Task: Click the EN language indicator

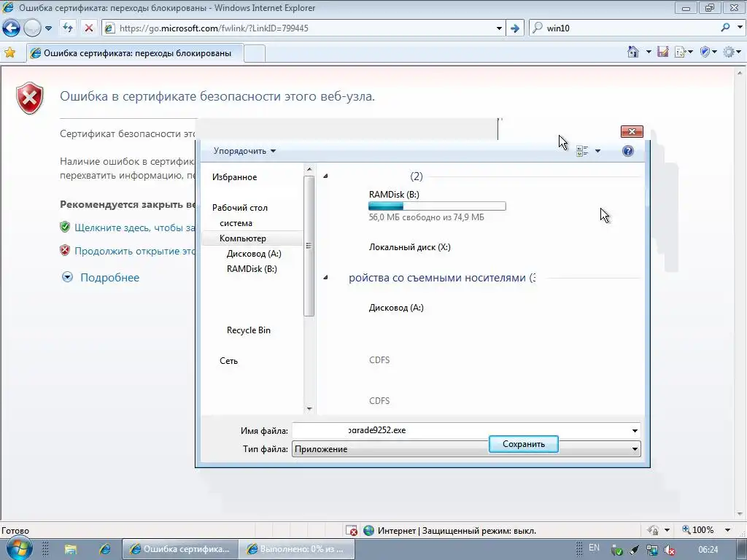Action: point(594,548)
